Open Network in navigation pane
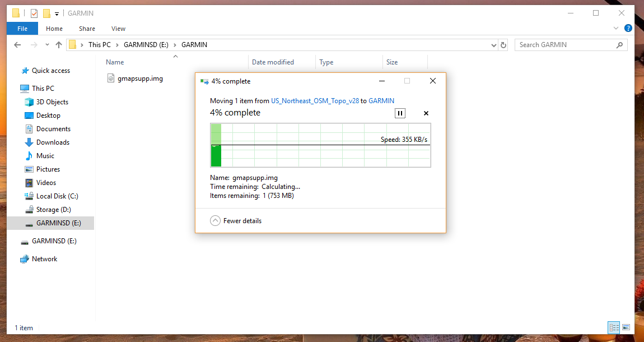644x342 pixels. point(44,259)
